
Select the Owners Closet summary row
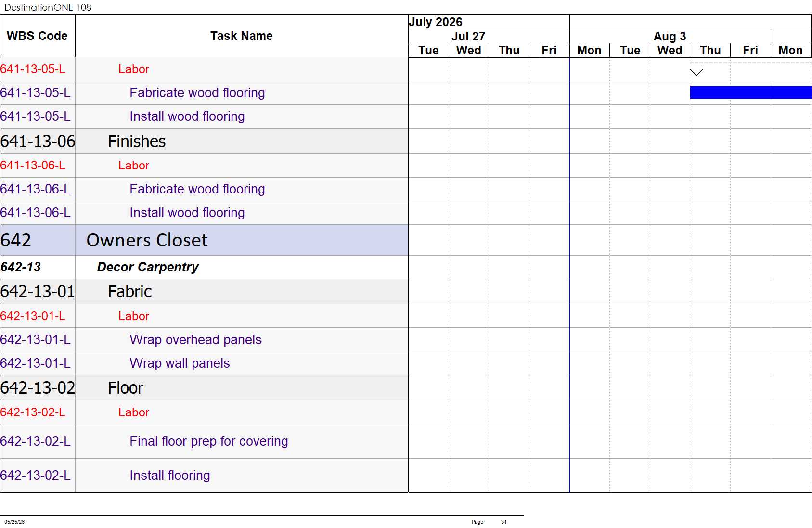tap(204, 240)
